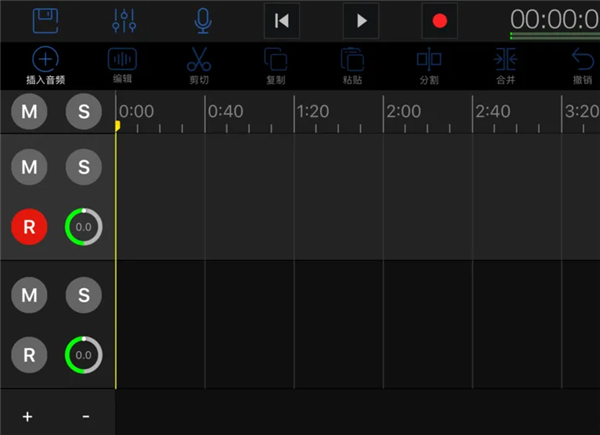Mute the first track
Image resolution: width=600 pixels, height=435 pixels.
(x=29, y=167)
